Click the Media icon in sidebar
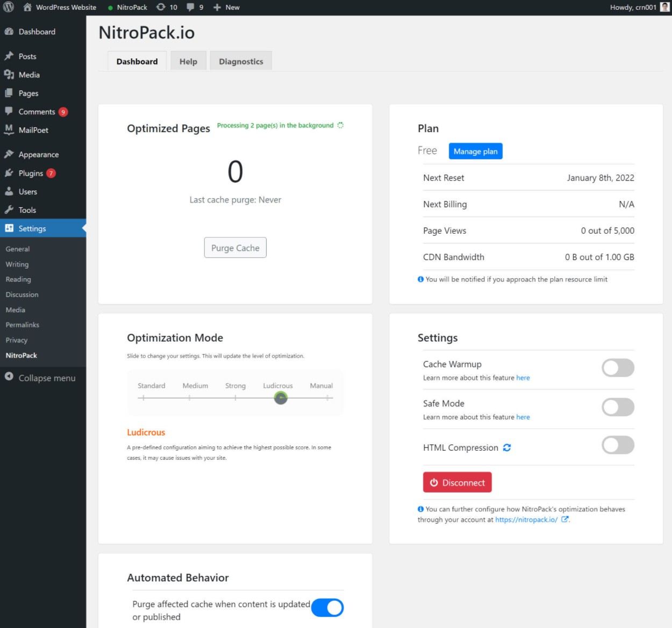 (x=9, y=75)
